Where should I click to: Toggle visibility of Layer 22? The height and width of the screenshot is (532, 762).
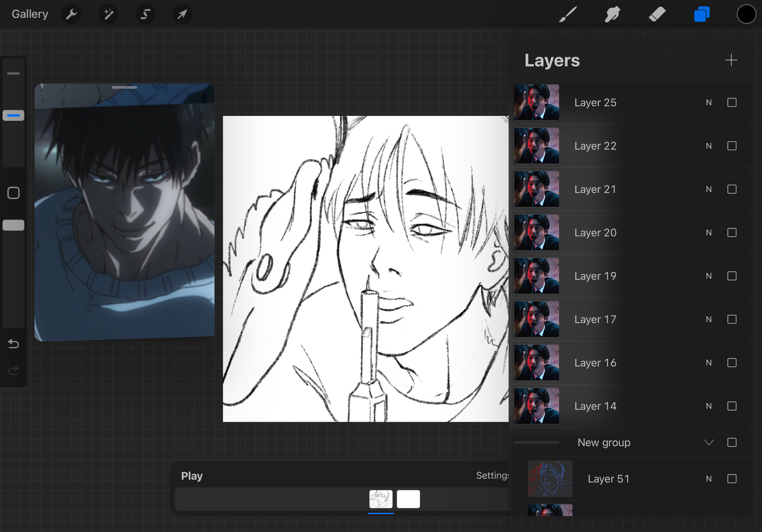pos(732,146)
